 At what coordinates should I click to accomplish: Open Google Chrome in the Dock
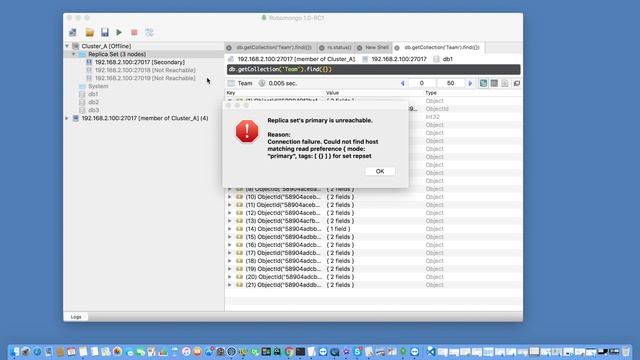[289, 351]
